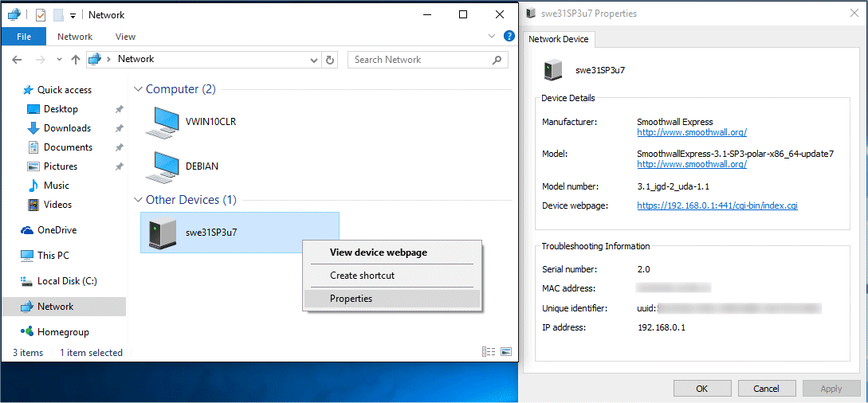Click the device icon in Properties dialog
Screen dimensions: 868x403
click(x=552, y=70)
